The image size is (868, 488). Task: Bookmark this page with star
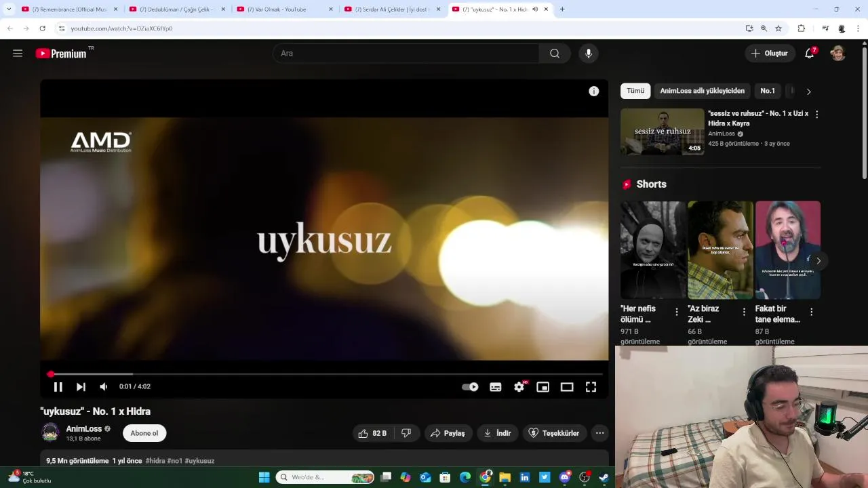pyautogui.click(x=778, y=28)
